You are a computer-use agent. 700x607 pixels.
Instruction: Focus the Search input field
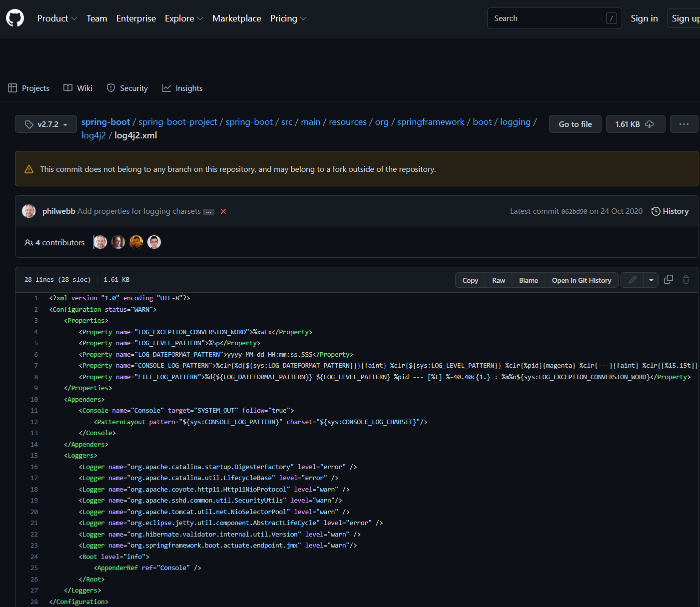[554, 18]
